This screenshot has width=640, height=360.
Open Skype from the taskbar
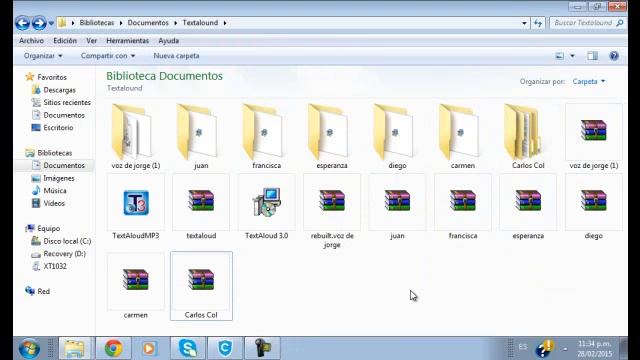coord(188,348)
